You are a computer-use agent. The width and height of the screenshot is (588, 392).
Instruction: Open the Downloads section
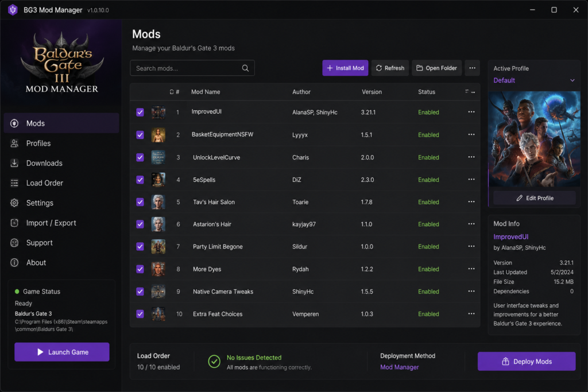pos(61,163)
